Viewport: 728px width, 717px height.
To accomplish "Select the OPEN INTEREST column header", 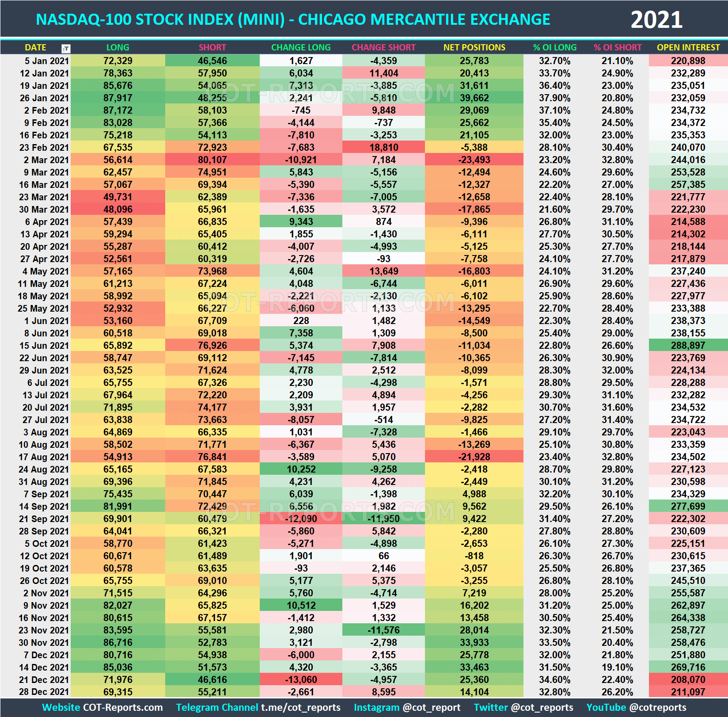I will click(x=688, y=47).
